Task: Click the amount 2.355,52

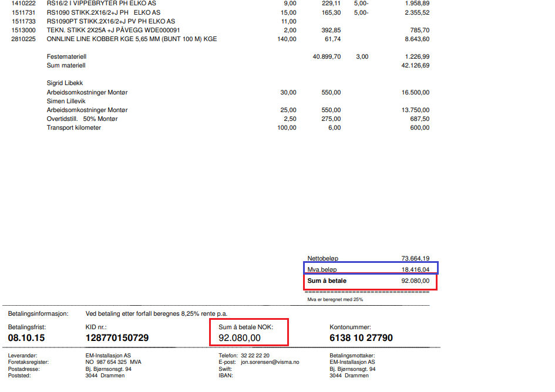Action: point(417,12)
